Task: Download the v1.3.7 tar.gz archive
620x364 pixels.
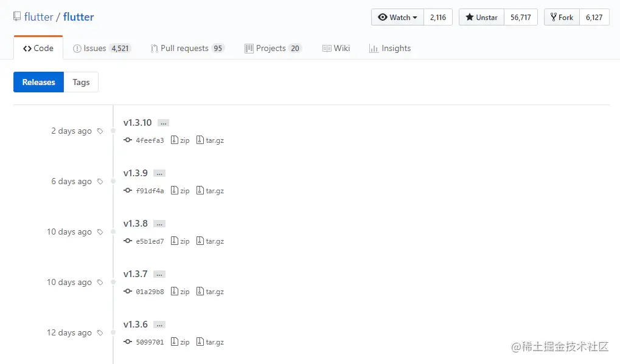Action: point(211,292)
